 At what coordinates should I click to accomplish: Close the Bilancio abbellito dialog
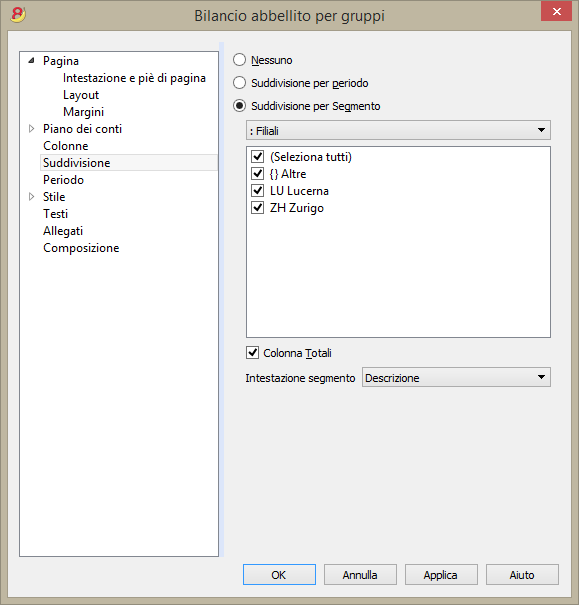556,12
